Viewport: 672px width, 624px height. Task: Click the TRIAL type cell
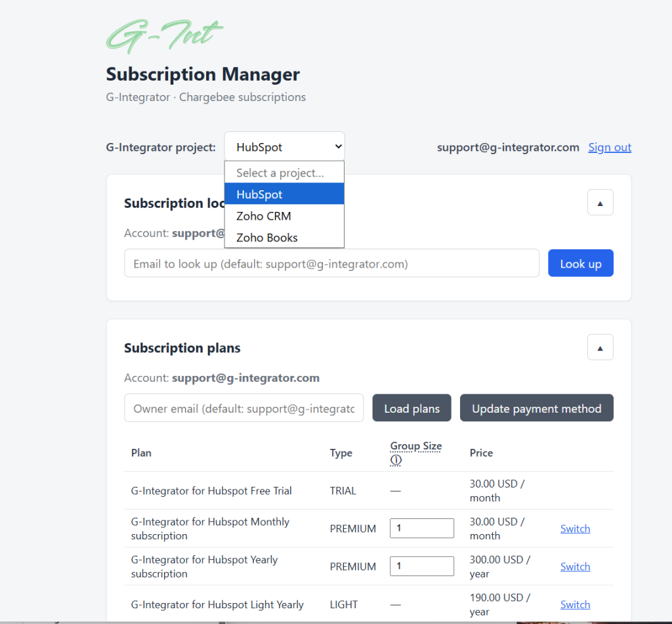click(x=343, y=491)
